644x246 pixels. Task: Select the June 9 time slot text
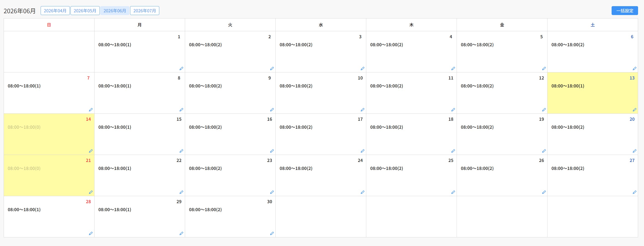tap(205, 86)
